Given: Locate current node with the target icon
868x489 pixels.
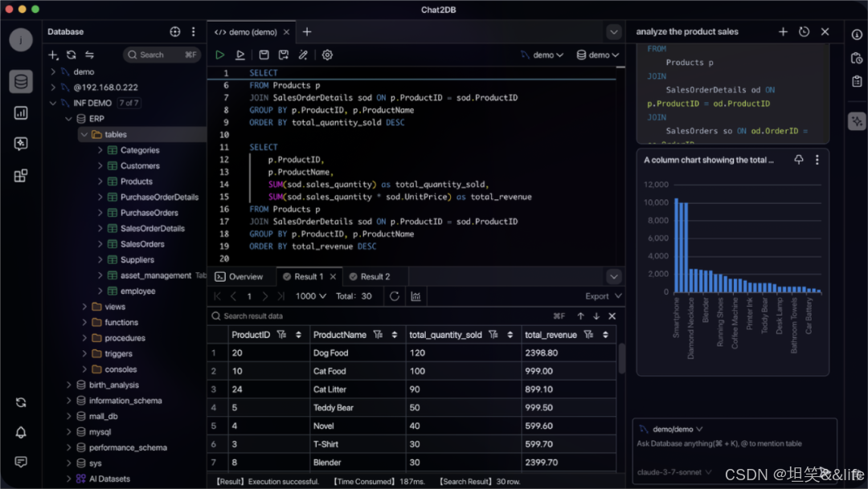Looking at the screenshot, I should pyautogui.click(x=175, y=31).
